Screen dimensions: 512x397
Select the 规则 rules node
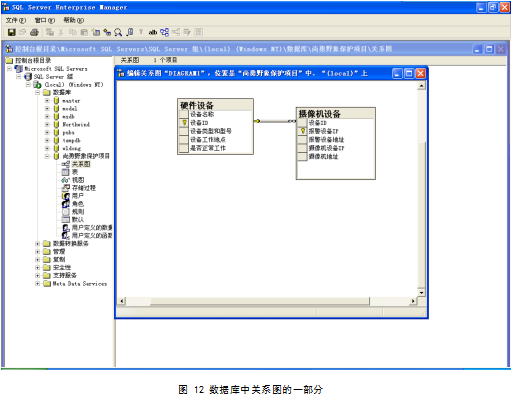[x=78, y=212]
